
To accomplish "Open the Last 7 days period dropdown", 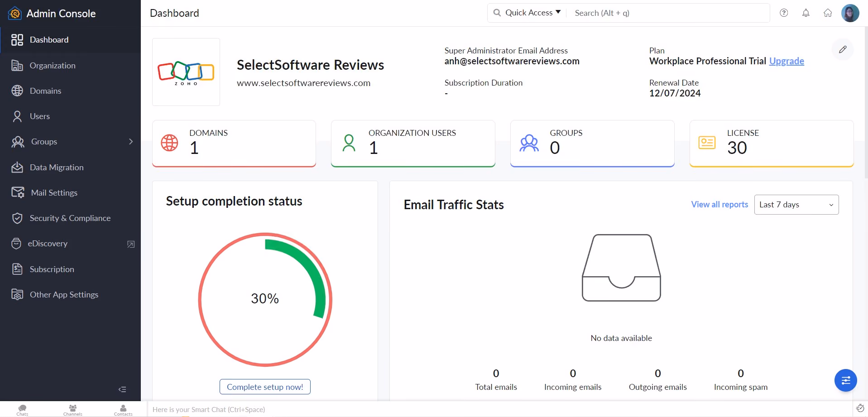I will 796,205.
